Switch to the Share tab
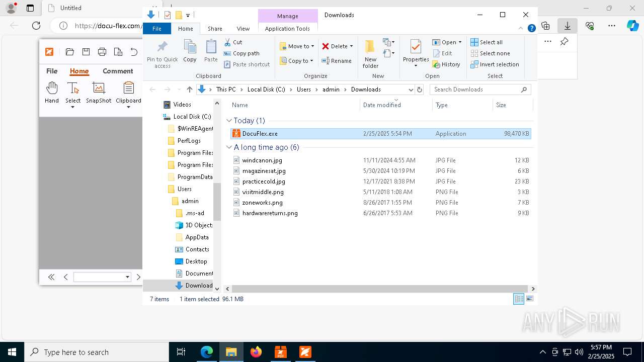This screenshot has height=362, width=644. coord(215,29)
